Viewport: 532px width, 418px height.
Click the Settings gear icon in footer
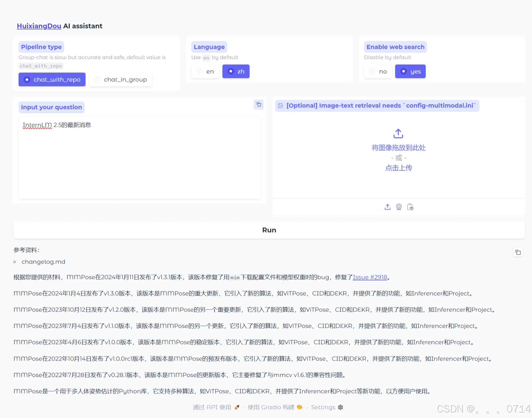340,407
